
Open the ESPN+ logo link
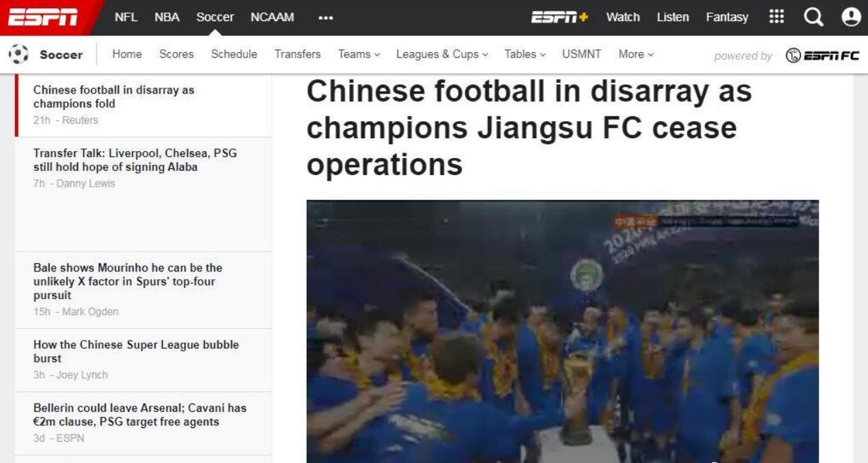pyautogui.click(x=560, y=17)
